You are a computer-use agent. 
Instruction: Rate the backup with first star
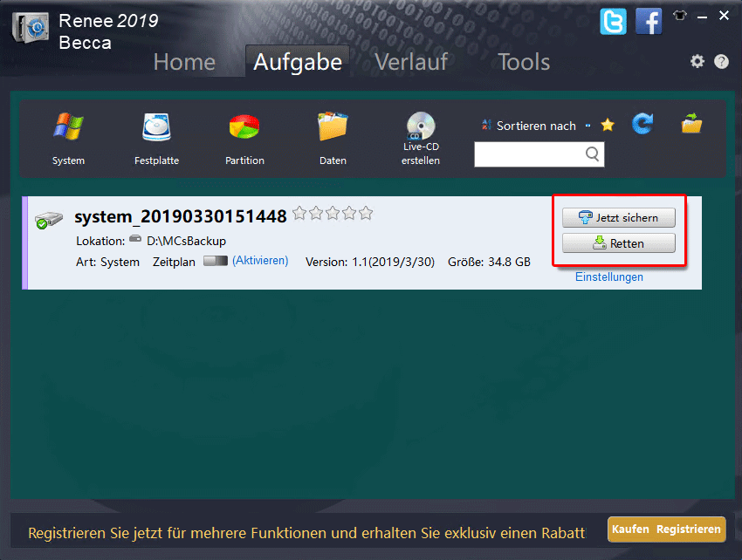299,214
